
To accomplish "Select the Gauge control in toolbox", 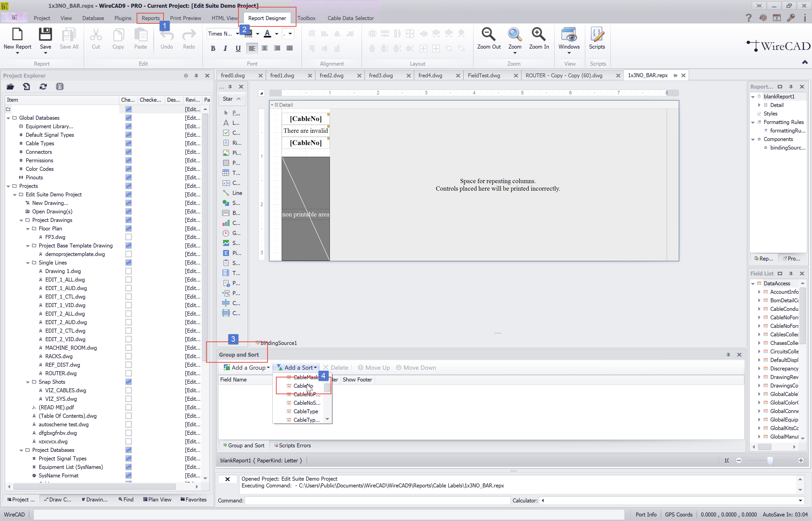I will (232, 233).
